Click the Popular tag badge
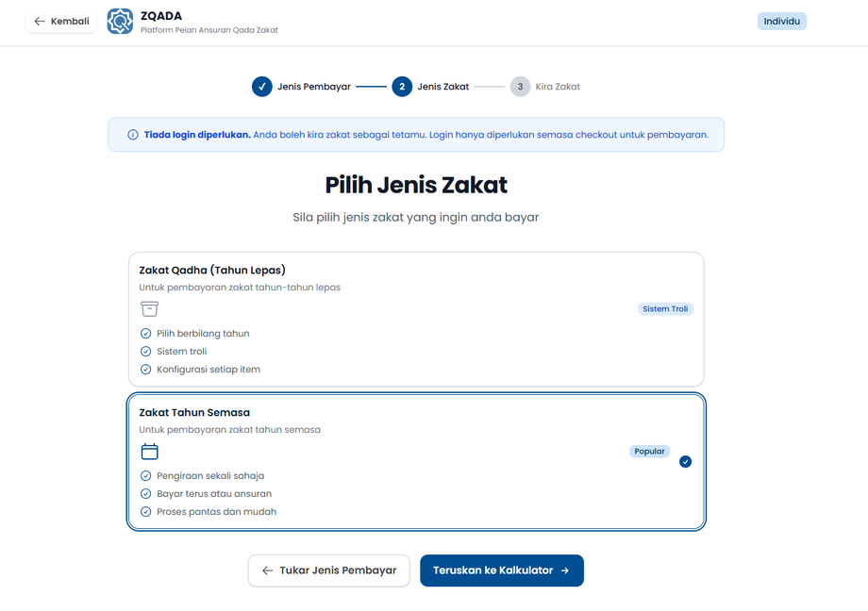Viewport: 868px width, 611px height. 649,452
